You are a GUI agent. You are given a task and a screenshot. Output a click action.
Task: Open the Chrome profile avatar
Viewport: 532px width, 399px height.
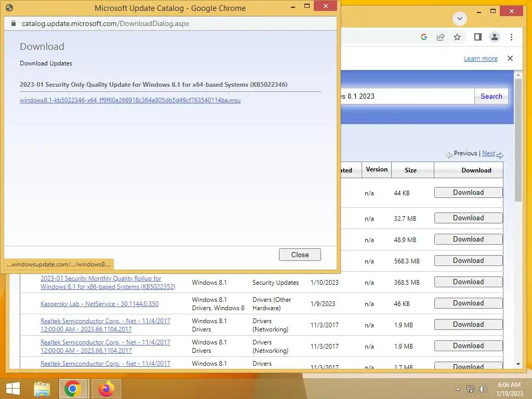point(495,37)
